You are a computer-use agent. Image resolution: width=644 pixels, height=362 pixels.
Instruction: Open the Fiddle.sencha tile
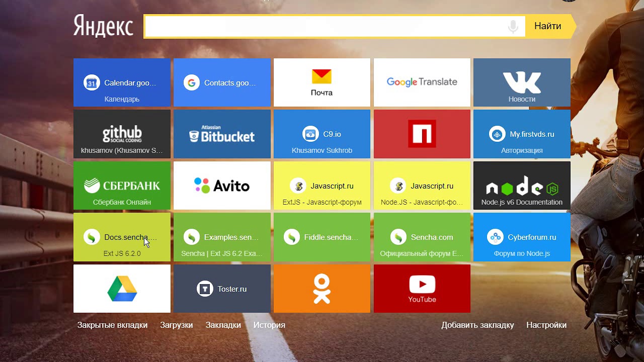(x=322, y=237)
